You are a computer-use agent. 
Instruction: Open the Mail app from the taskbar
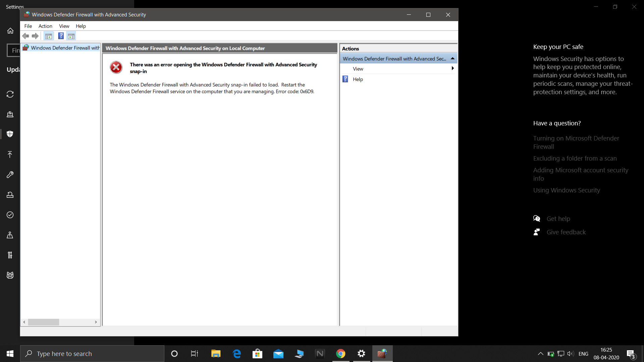[x=278, y=354]
